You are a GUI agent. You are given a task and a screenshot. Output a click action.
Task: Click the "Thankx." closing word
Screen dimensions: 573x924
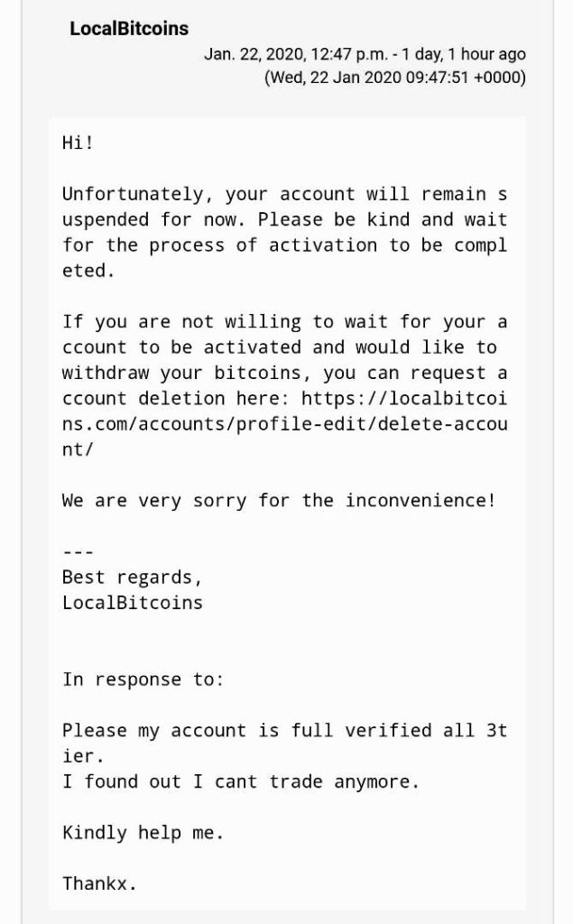(x=99, y=883)
